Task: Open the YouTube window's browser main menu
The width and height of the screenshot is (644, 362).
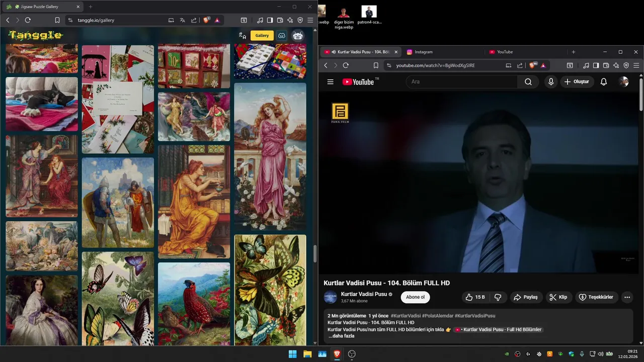Action: coord(636,65)
